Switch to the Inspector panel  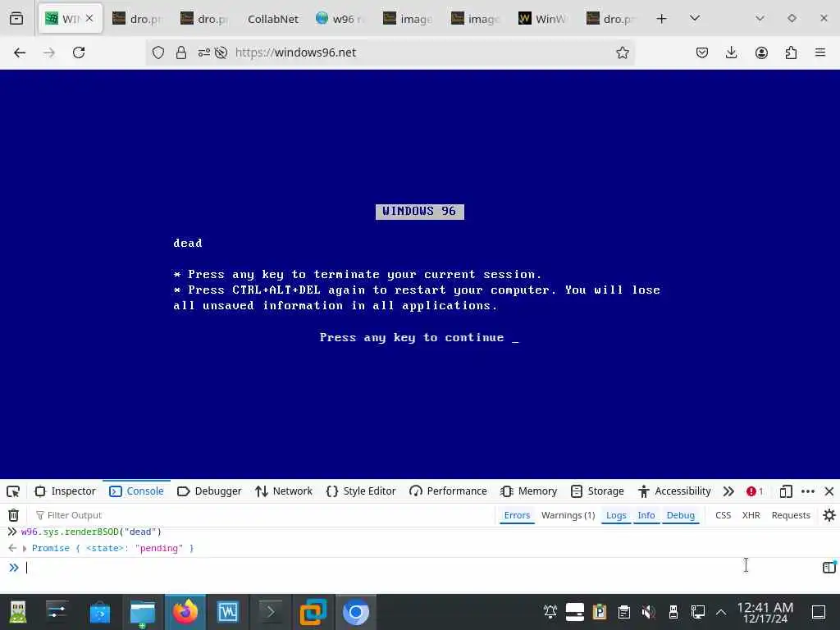(x=65, y=491)
